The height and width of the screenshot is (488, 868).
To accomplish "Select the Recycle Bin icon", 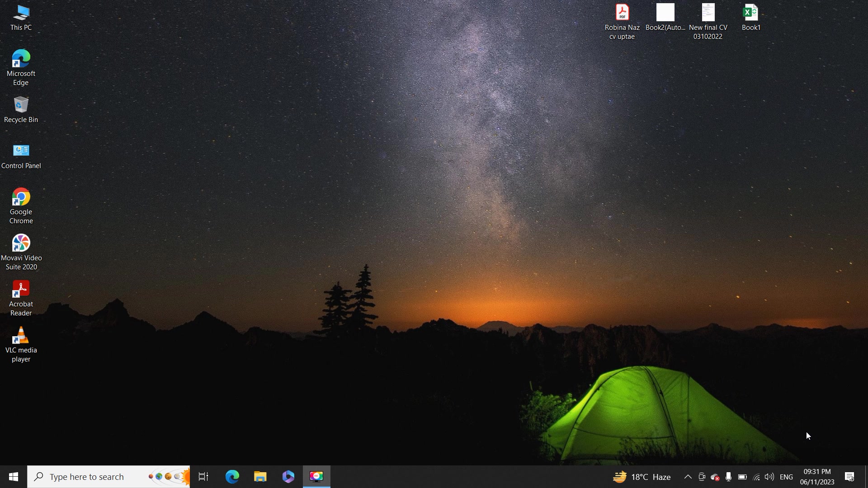I will coord(21,110).
